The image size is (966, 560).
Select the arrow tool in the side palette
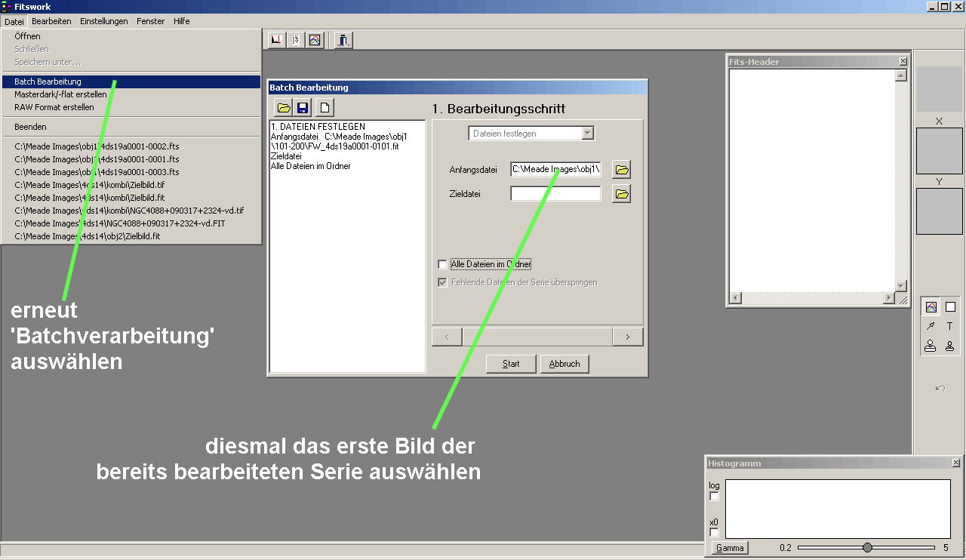click(931, 326)
